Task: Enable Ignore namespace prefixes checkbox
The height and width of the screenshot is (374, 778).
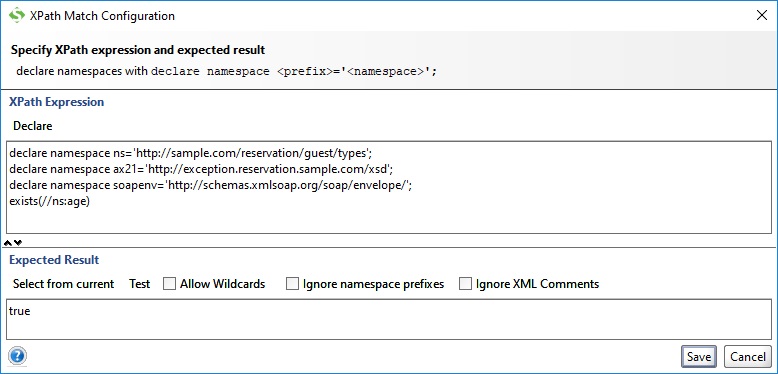Action: (293, 284)
